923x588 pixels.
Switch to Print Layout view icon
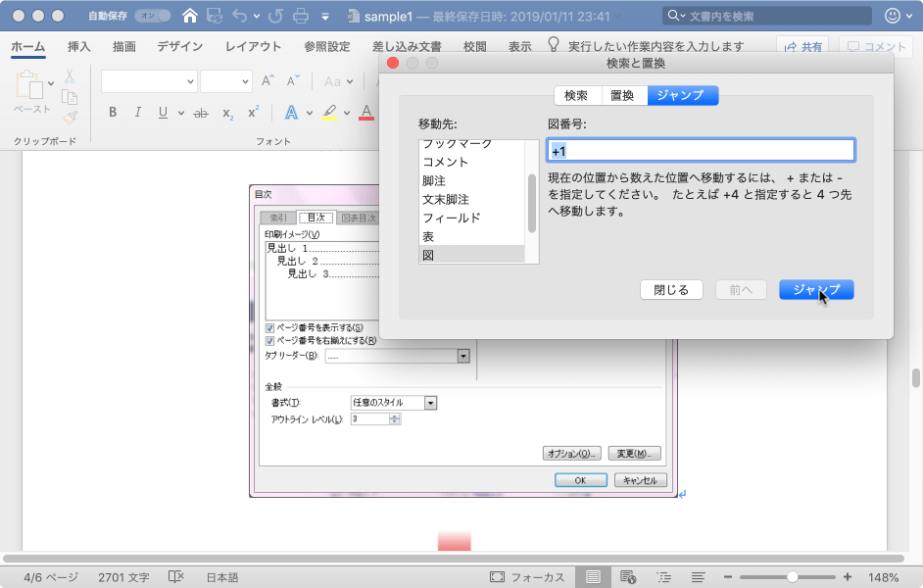tap(593, 577)
